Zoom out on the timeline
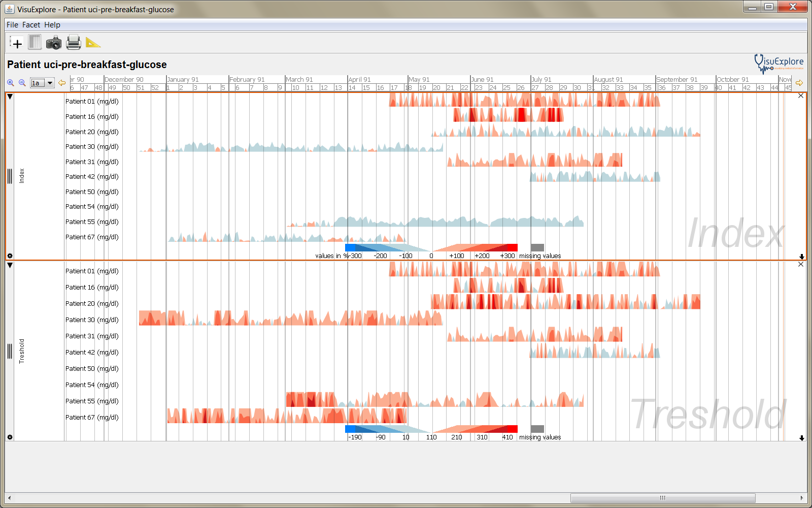 (x=22, y=83)
